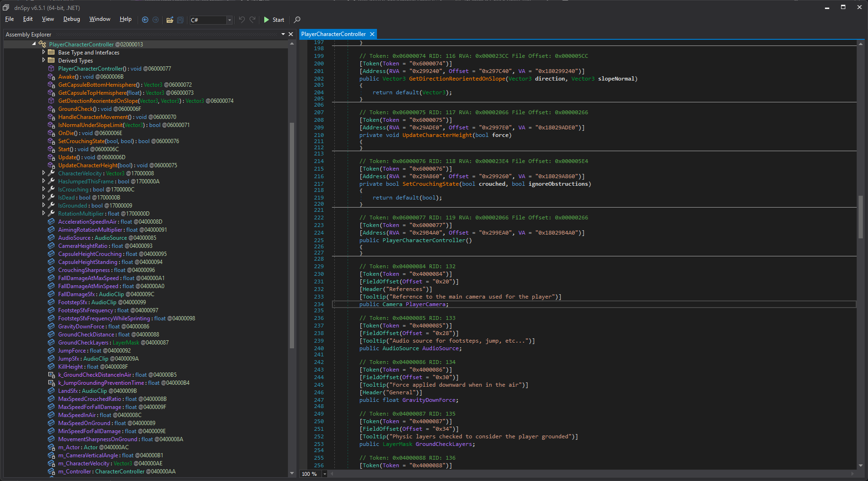Click the Navigate Backward toolbar icon
The height and width of the screenshot is (481, 868).
point(145,20)
